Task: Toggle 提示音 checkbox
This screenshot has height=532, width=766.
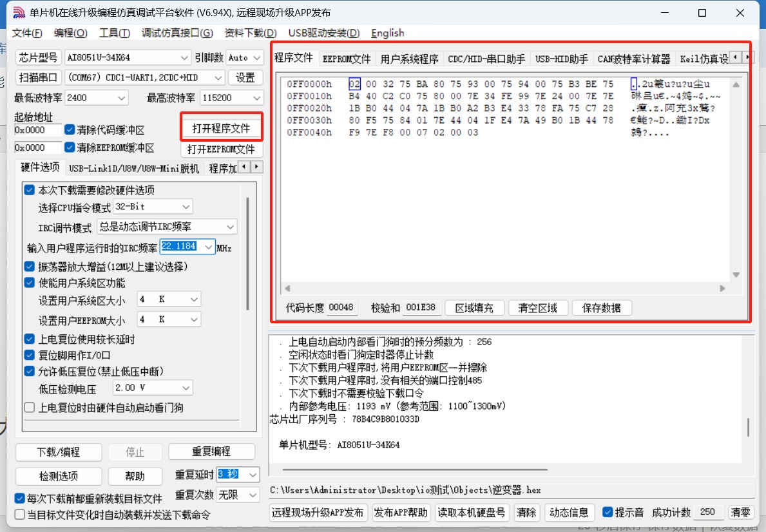Action: click(608, 512)
